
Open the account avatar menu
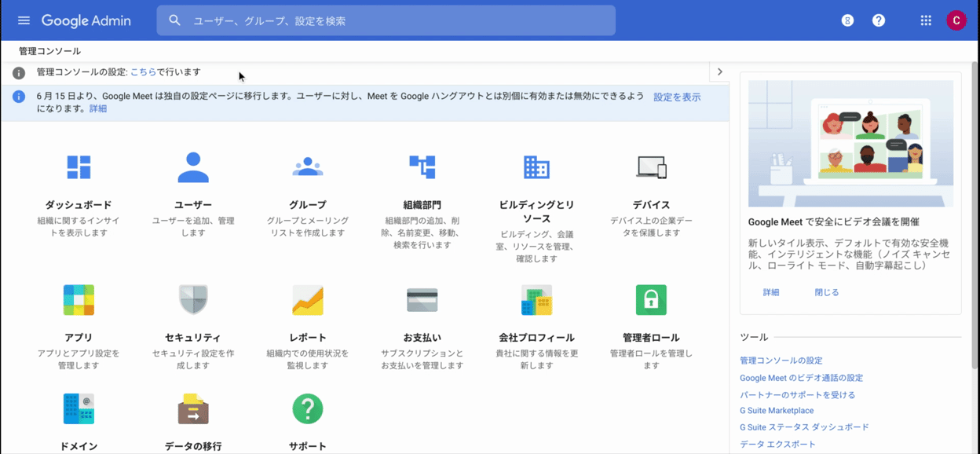coord(956,20)
